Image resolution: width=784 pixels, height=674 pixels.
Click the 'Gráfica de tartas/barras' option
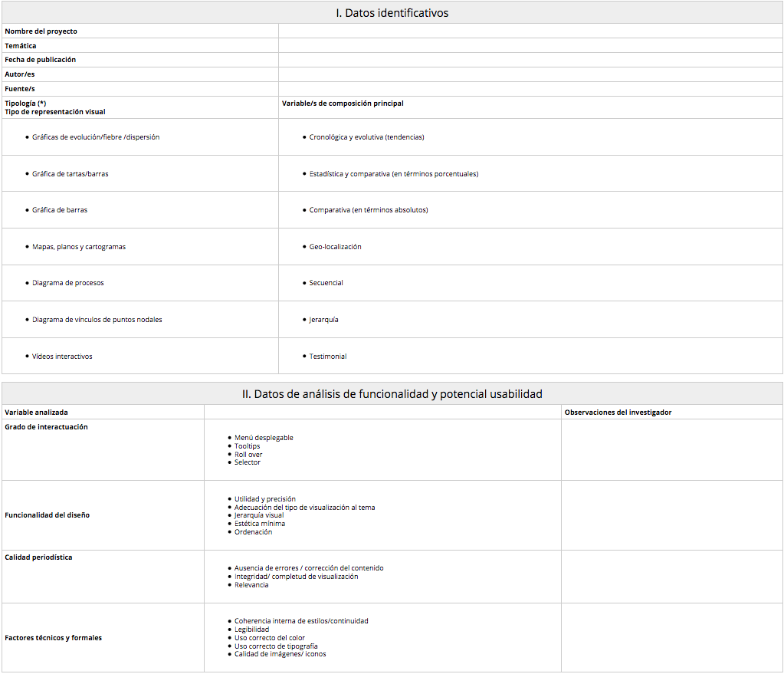(71, 174)
